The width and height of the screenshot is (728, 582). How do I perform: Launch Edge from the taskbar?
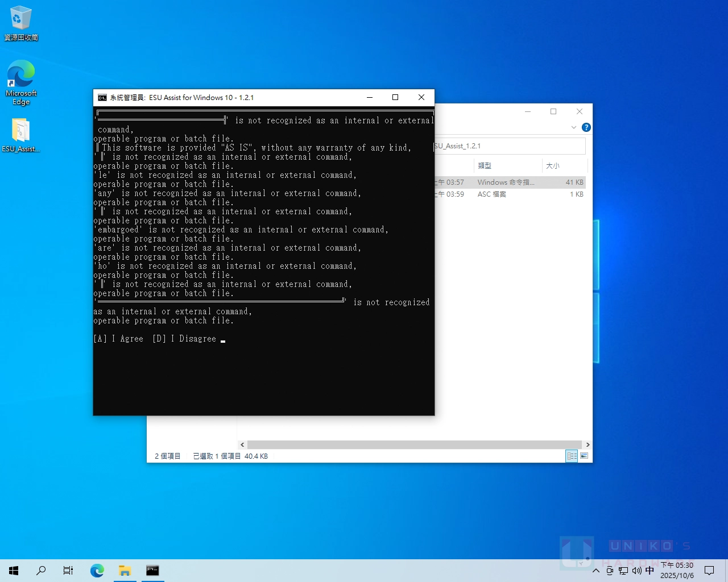(97, 571)
